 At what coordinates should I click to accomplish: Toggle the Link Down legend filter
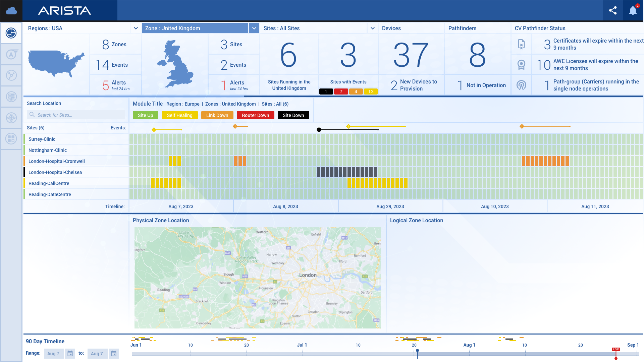tap(217, 115)
